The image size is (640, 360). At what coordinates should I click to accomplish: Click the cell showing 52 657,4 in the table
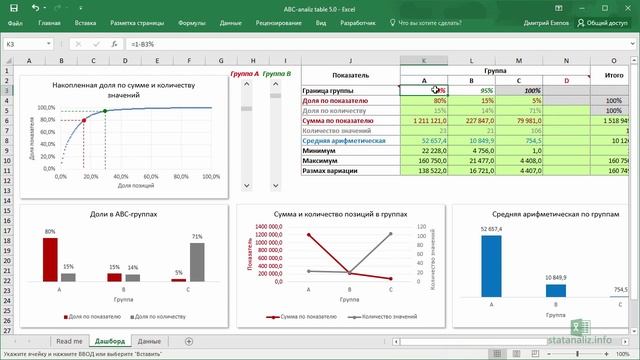click(424, 141)
